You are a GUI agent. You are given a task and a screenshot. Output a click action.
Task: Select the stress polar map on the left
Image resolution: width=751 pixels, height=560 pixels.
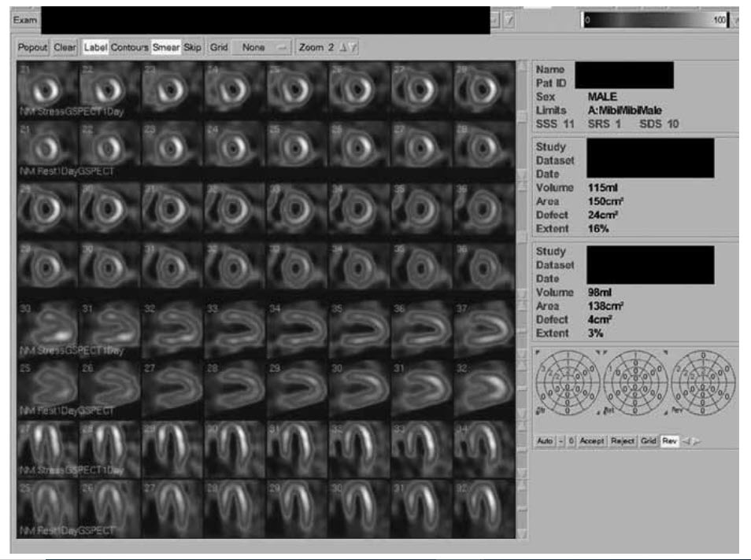click(567, 382)
